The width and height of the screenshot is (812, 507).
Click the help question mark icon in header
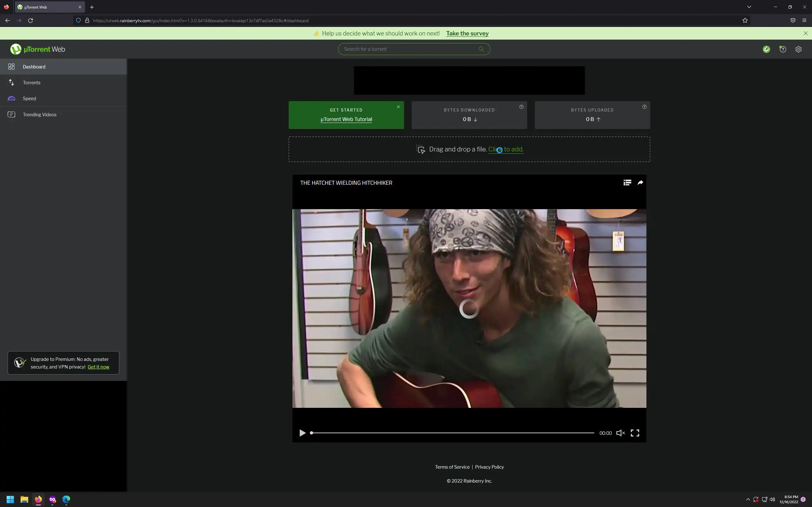click(x=783, y=49)
